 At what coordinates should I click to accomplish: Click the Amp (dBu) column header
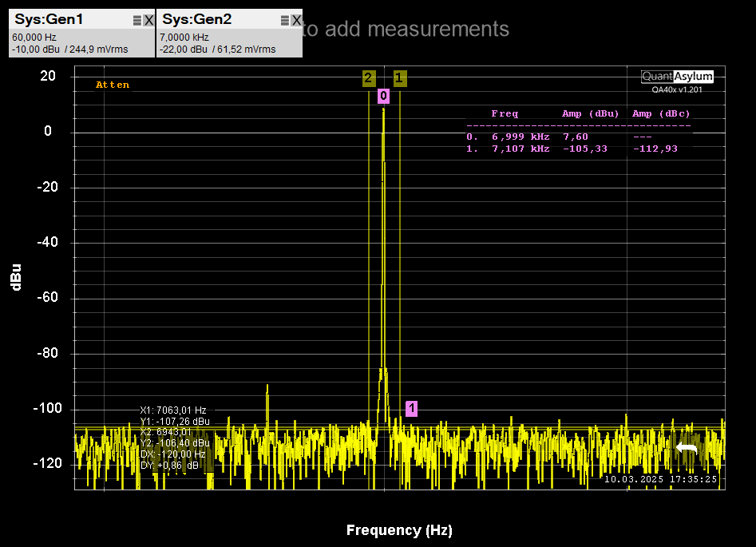tap(591, 114)
